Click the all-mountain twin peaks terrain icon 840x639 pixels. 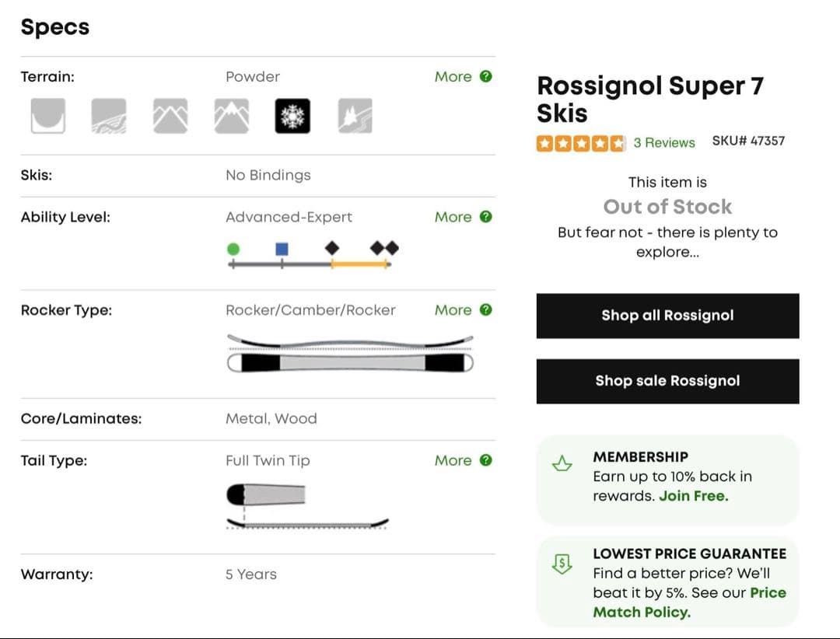click(170, 117)
